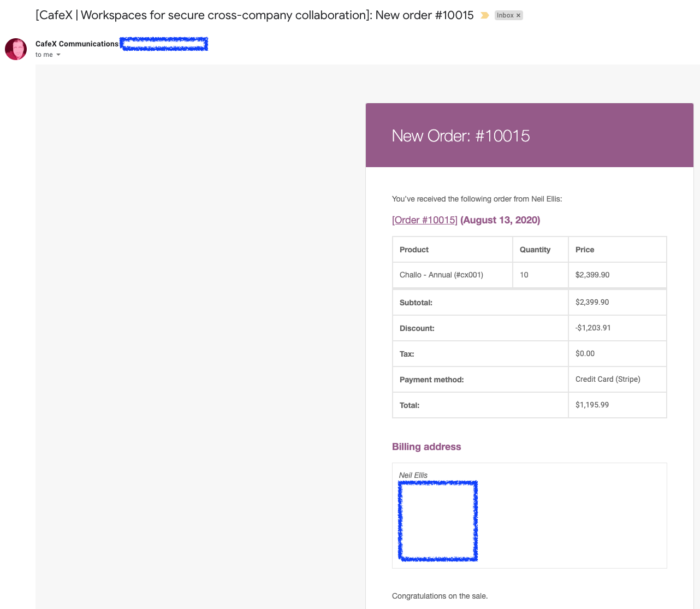Screen dimensions: 700x609
Task: Click the 'Payment method:' row label
Action: [x=432, y=380]
